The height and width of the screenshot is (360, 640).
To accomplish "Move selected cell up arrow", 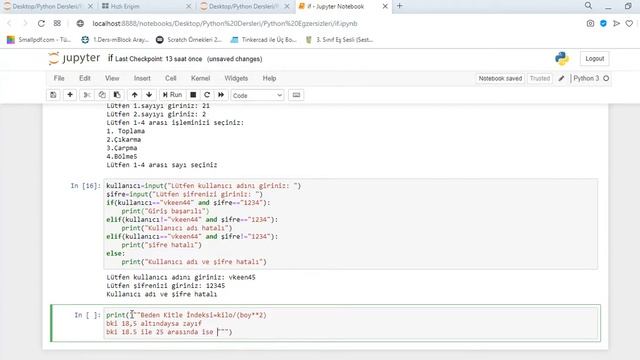I will tap(134, 95).
